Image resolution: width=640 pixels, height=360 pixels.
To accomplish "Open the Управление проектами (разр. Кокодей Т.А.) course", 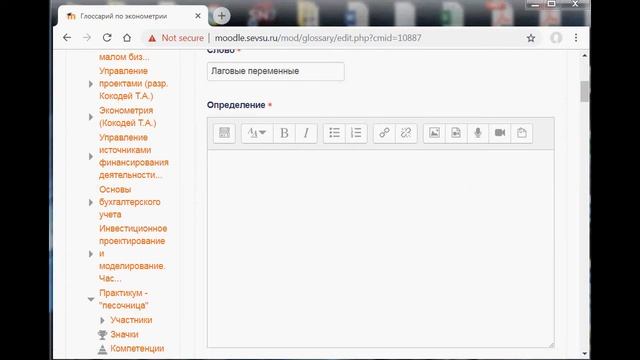I will [x=133, y=84].
